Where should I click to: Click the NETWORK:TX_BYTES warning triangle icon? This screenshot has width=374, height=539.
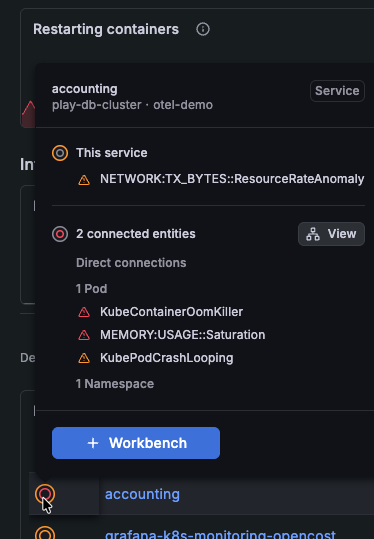pyautogui.click(x=84, y=180)
